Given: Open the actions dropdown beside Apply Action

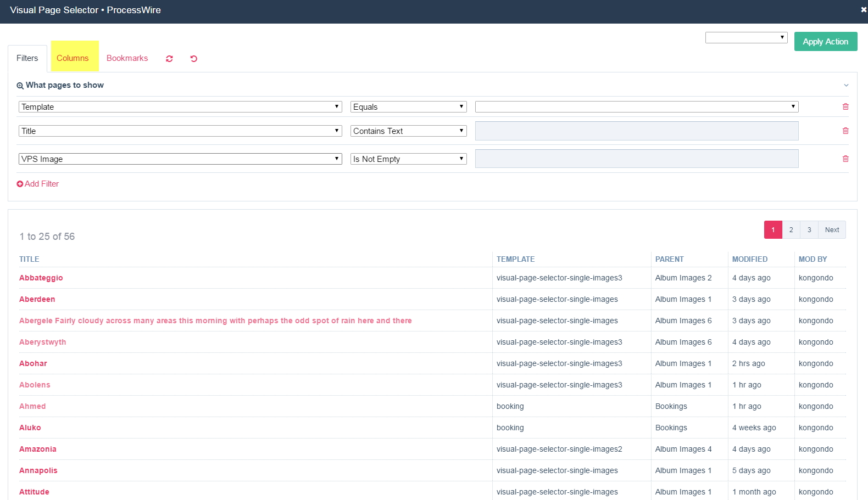Looking at the screenshot, I should (747, 37).
